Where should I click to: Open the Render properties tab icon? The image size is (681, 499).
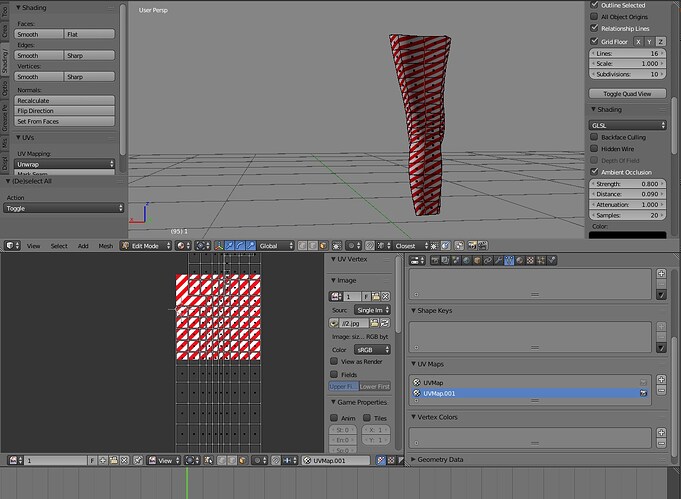[435, 261]
